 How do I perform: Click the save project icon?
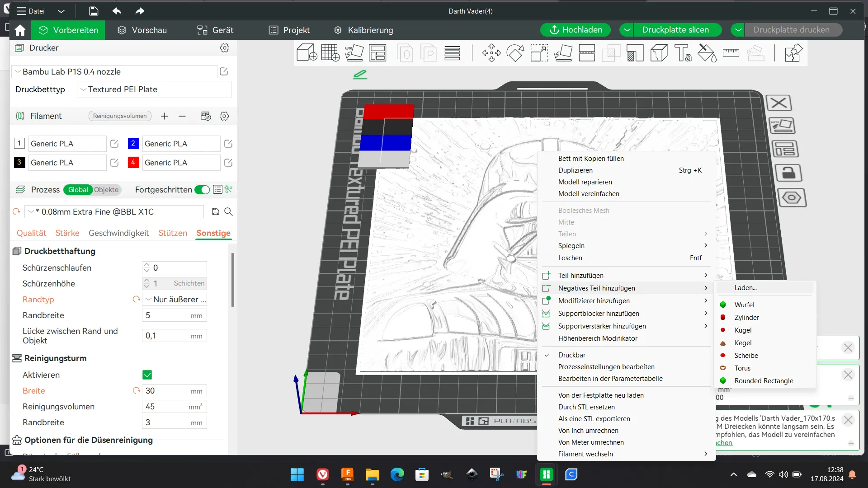(94, 11)
